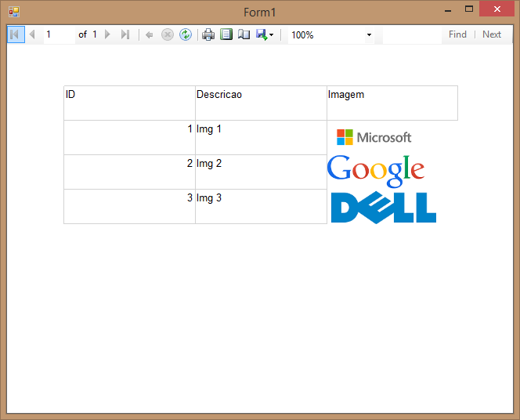
Task: Open the export save menu
Action: (265, 34)
